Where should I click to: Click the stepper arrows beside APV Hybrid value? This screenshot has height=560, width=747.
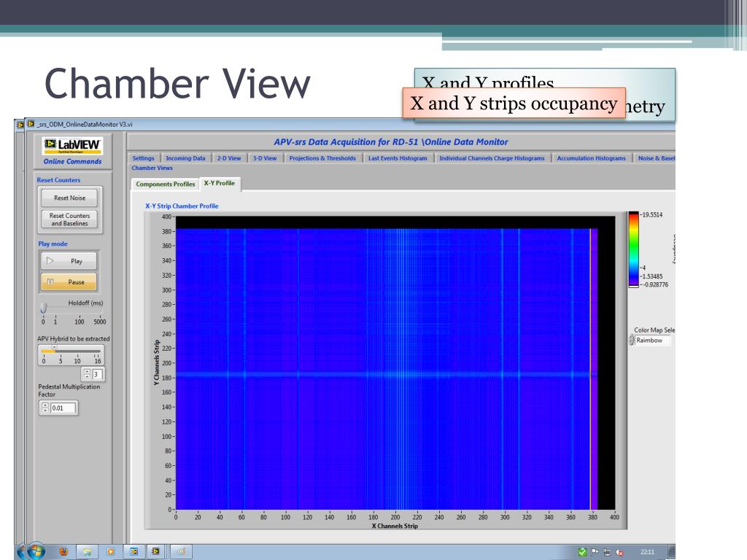tap(88, 374)
